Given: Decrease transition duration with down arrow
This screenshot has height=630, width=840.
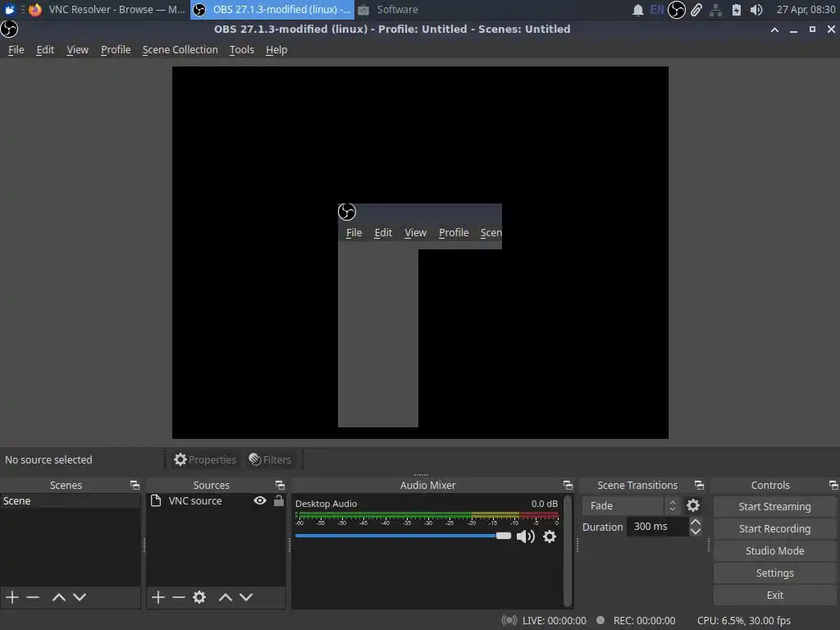Looking at the screenshot, I should pos(696,532).
